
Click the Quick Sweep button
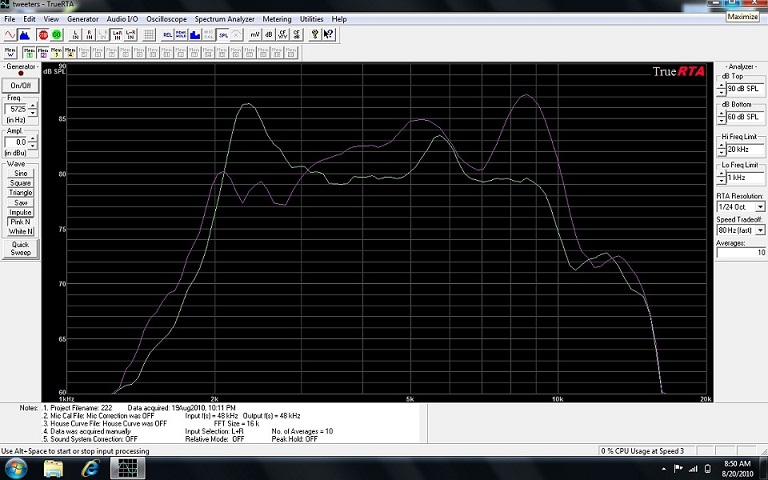pyautogui.click(x=20, y=248)
